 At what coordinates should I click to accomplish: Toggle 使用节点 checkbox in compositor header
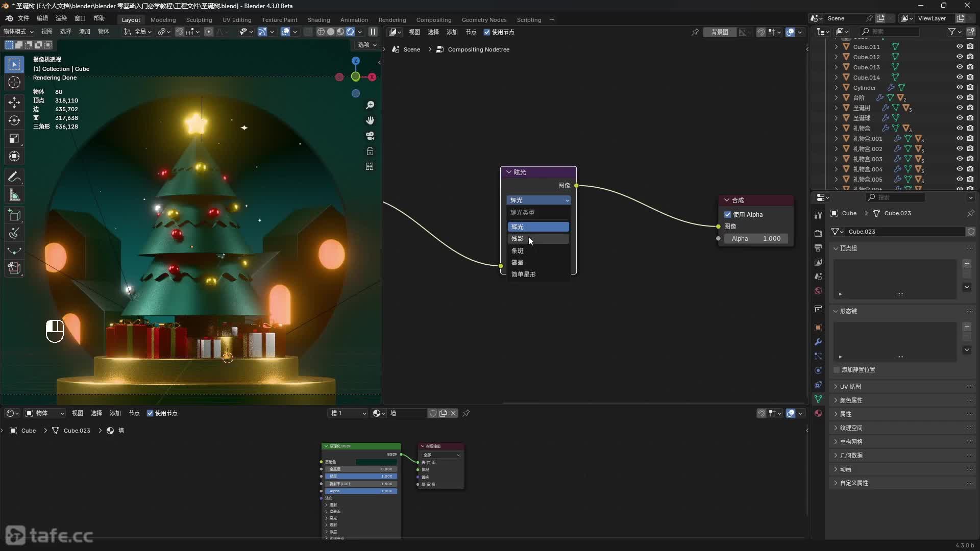click(487, 32)
